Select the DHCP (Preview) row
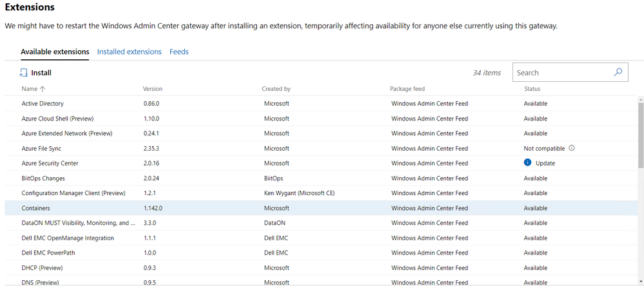The image size is (644, 286). [x=321, y=267]
